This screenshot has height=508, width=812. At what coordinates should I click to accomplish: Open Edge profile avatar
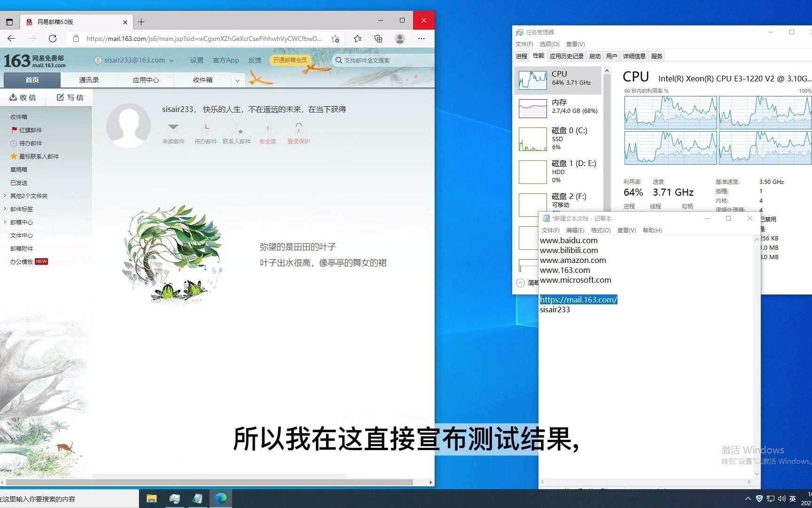[x=400, y=39]
